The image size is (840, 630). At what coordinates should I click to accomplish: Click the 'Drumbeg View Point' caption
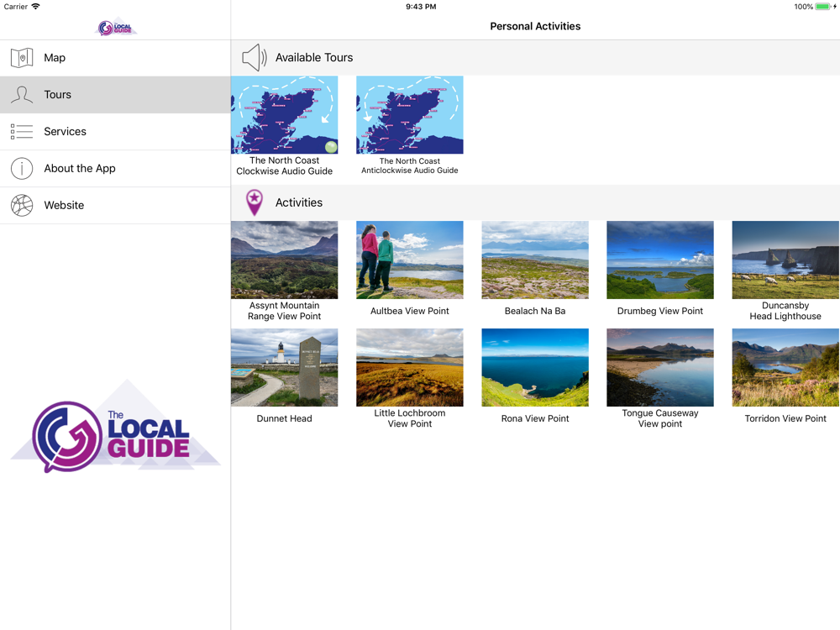[x=660, y=311]
